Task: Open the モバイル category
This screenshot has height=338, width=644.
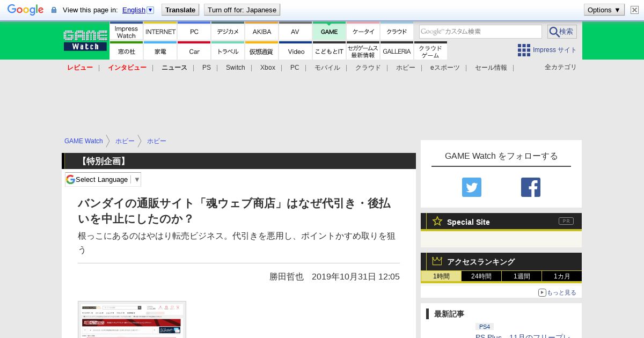Action: [x=327, y=68]
